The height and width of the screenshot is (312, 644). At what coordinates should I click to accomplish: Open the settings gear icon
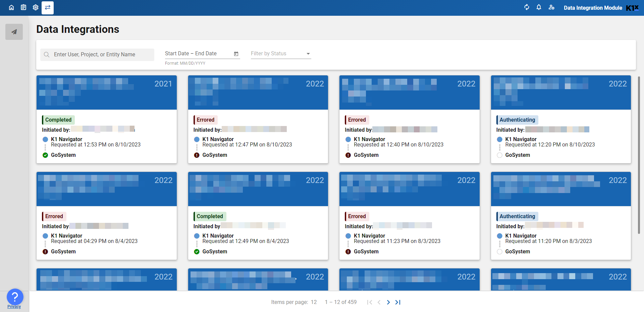tap(36, 7)
